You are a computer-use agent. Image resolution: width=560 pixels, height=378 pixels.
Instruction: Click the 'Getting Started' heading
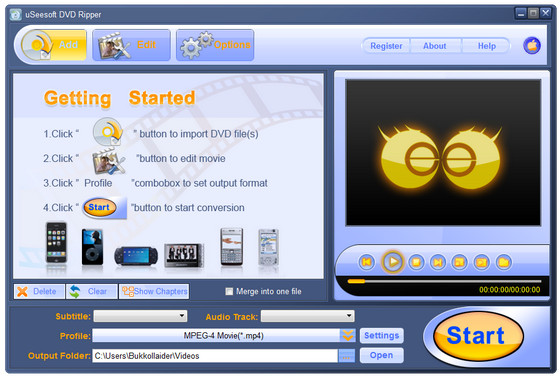[x=120, y=98]
